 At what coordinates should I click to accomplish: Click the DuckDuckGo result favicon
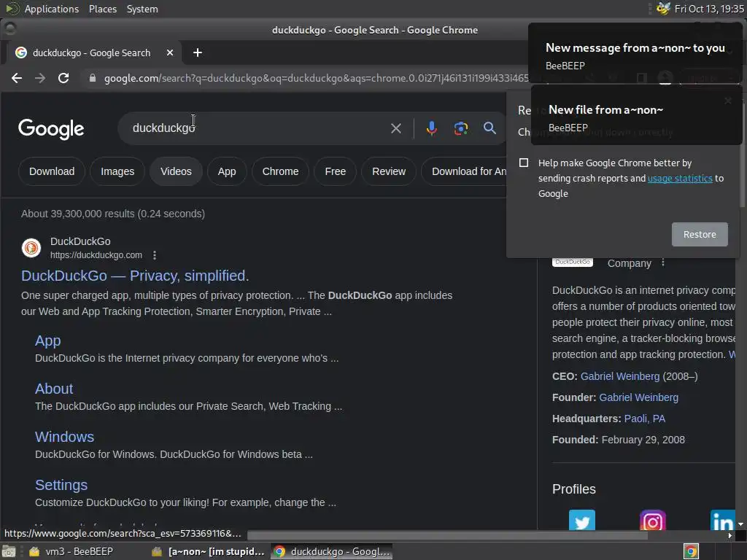tap(31, 248)
